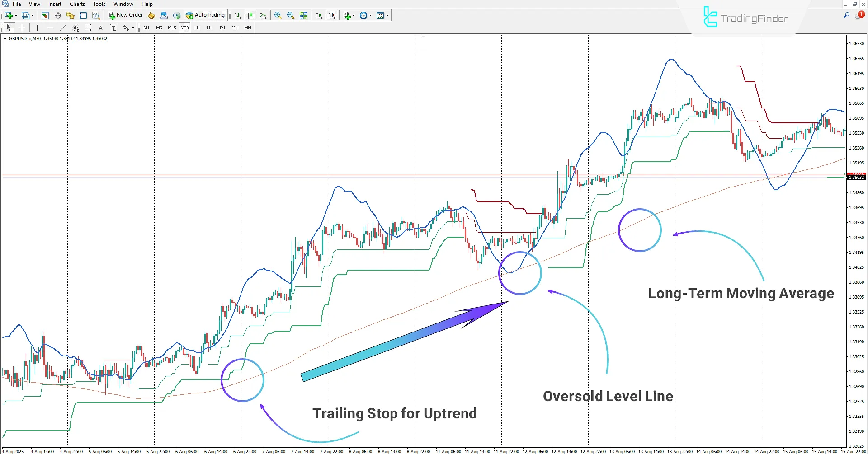Screen dimensions: 868x454
Task: Click the Zoom In magnifier icon
Action: [278, 15]
